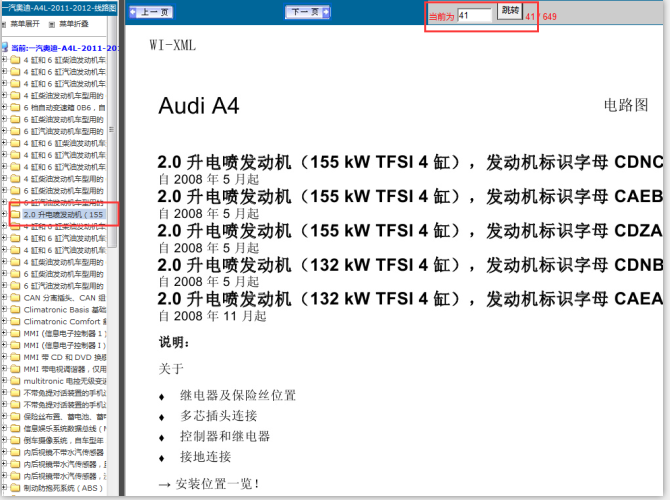Viewport: 670px width, 500px height.
Task: Click the engine line ending with CDZA
Action: 410,231
